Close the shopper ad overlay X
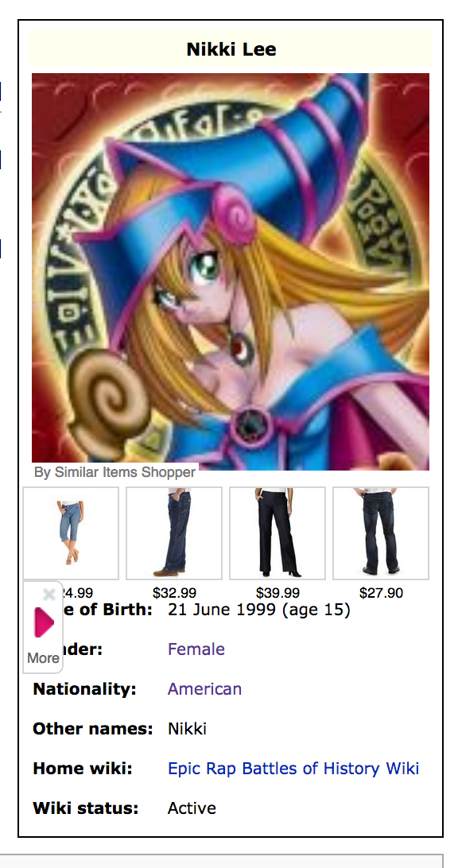458x868 pixels. coord(49,595)
